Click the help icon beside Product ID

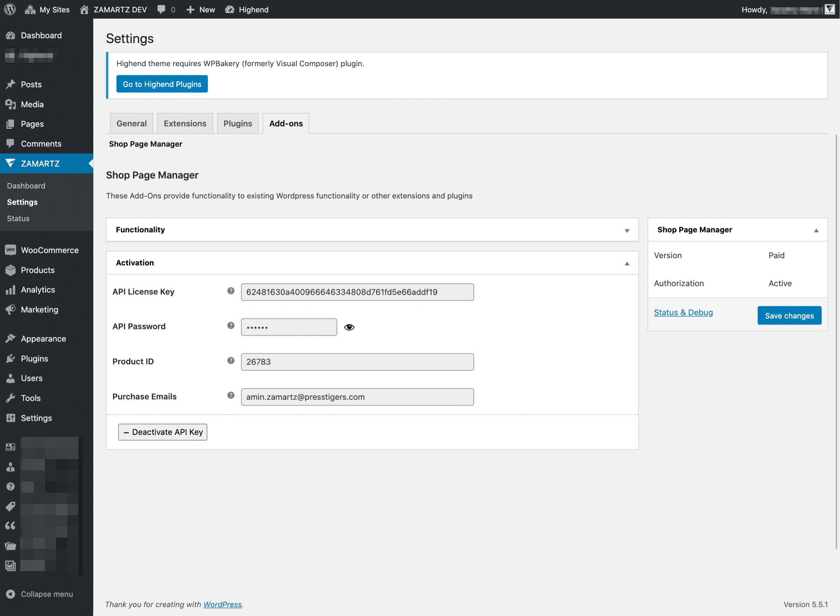coord(231,360)
